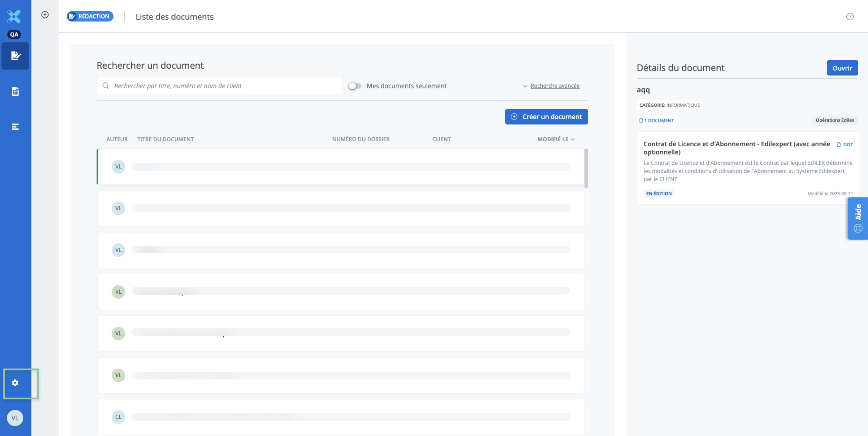
Task: Open the Aide side tab
Action: point(858,218)
